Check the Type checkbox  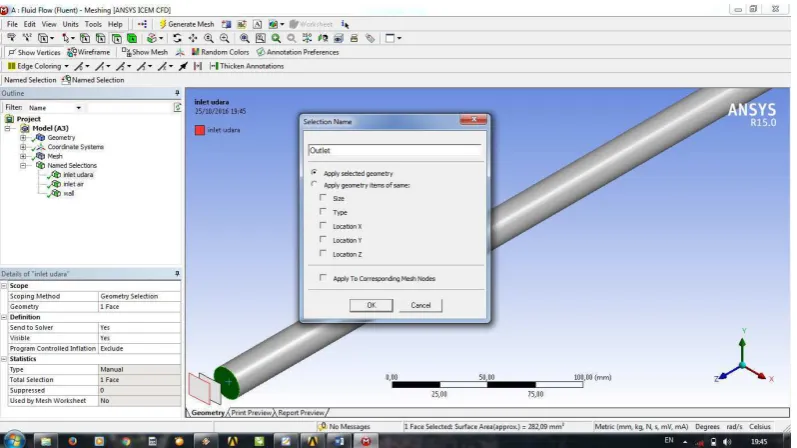point(323,212)
